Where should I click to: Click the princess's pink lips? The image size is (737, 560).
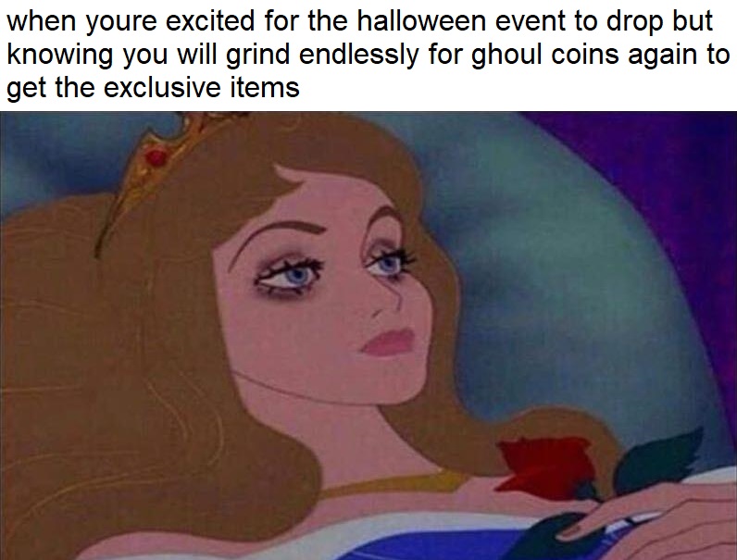click(x=389, y=342)
